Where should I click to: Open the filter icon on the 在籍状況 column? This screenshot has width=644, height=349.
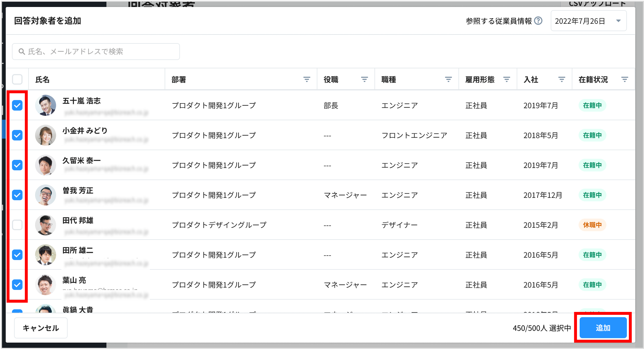click(625, 79)
